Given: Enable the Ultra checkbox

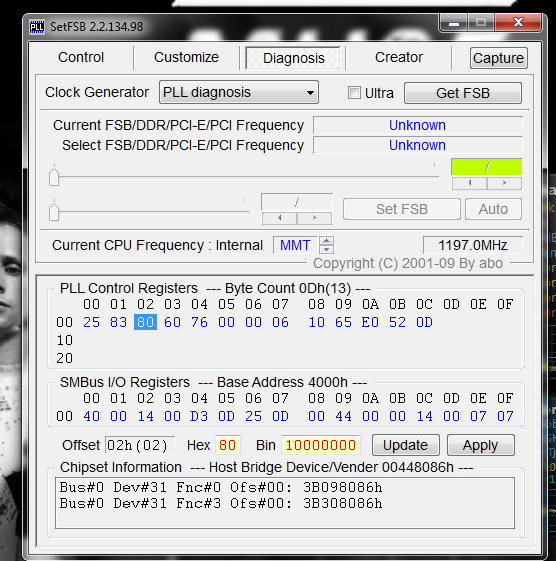Looking at the screenshot, I should pyautogui.click(x=354, y=93).
